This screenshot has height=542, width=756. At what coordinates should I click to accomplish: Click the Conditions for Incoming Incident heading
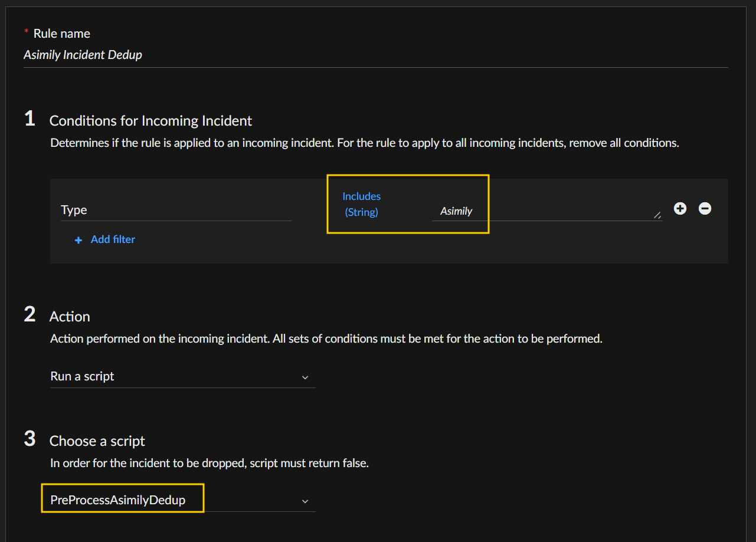coord(150,121)
